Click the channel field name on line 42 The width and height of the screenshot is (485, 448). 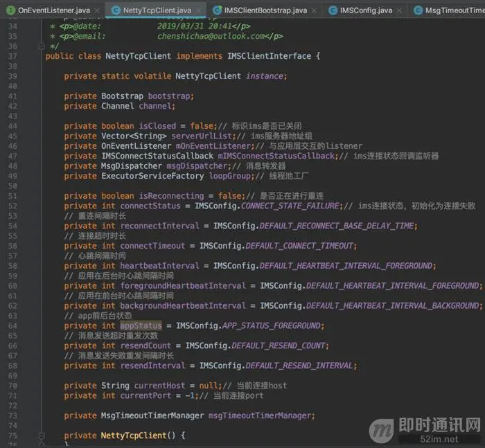click(x=155, y=106)
